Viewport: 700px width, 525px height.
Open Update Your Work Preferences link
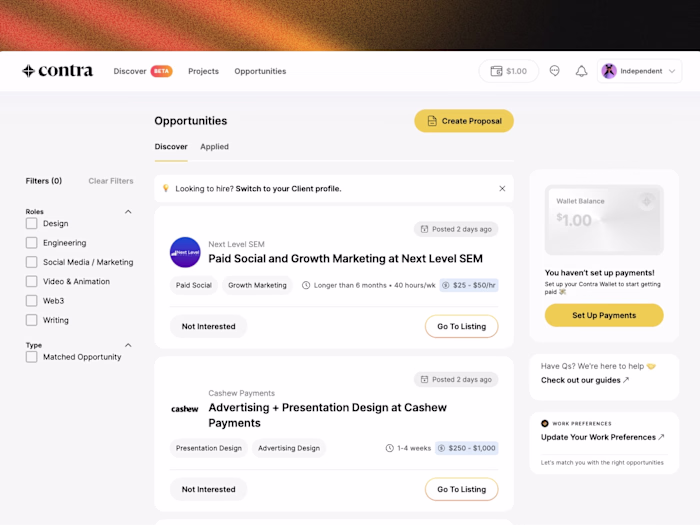tap(603, 437)
